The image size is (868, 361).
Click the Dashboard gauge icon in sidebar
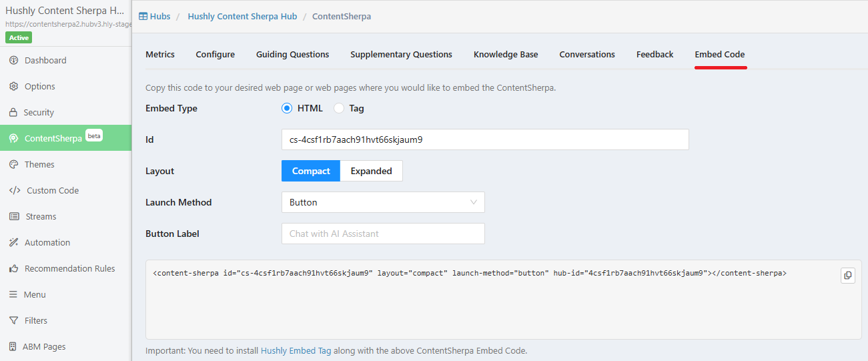pyautogui.click(x=13, y=60)
